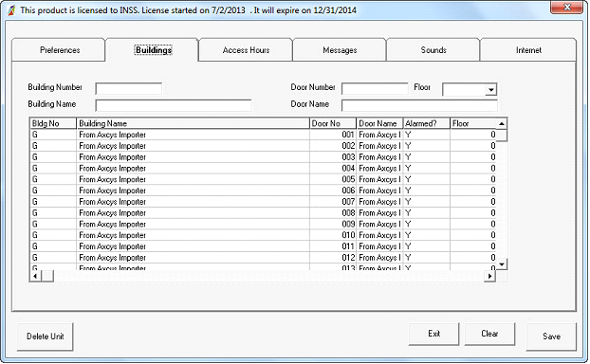
Task: Open the Preferences tab
Action: (x=59, y=50)
